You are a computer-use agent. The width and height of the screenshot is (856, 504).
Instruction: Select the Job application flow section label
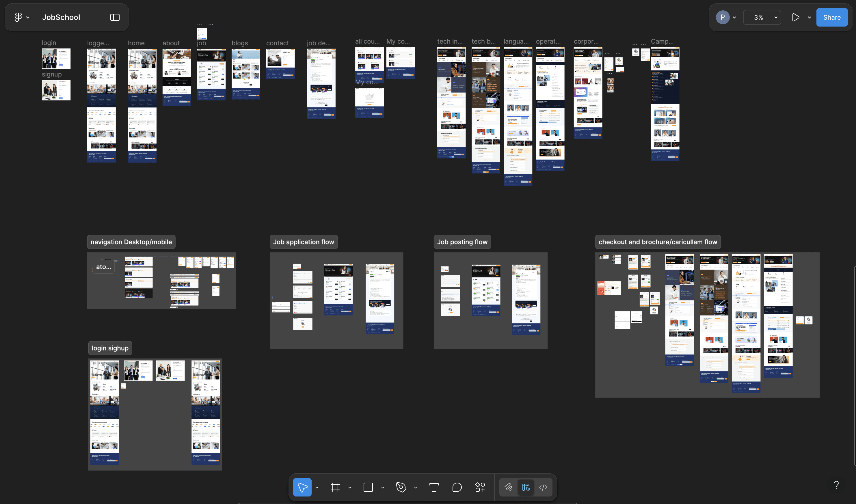303,242
